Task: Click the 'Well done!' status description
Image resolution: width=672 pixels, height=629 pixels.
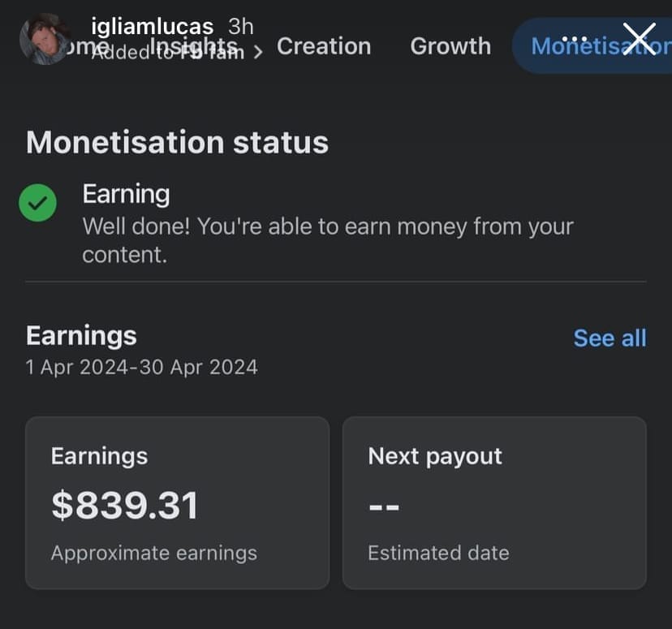Action: tap(327, 239)
